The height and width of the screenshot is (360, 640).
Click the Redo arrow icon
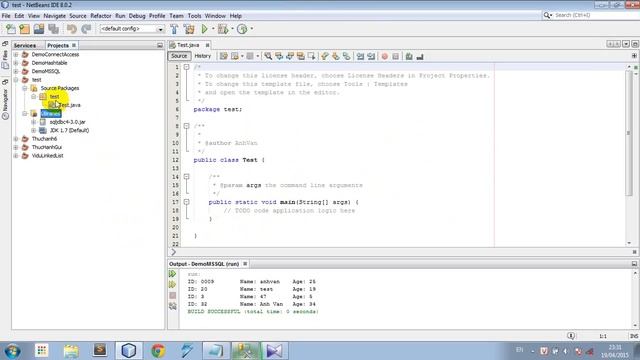[x=86, y=29]
